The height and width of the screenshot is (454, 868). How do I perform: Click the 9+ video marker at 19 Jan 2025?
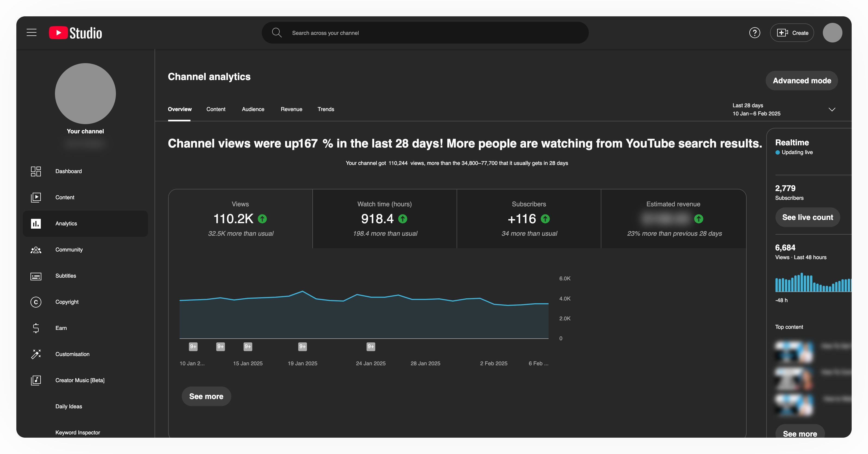tap(303, 346)
